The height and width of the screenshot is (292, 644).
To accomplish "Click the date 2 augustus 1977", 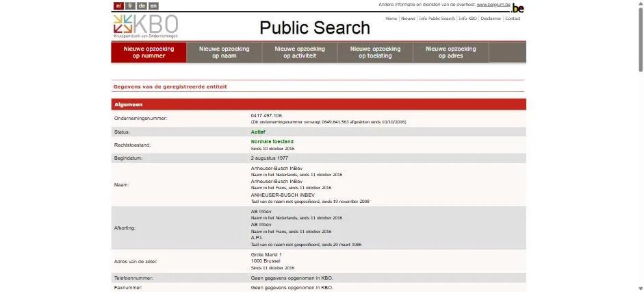I will (270, 158).
